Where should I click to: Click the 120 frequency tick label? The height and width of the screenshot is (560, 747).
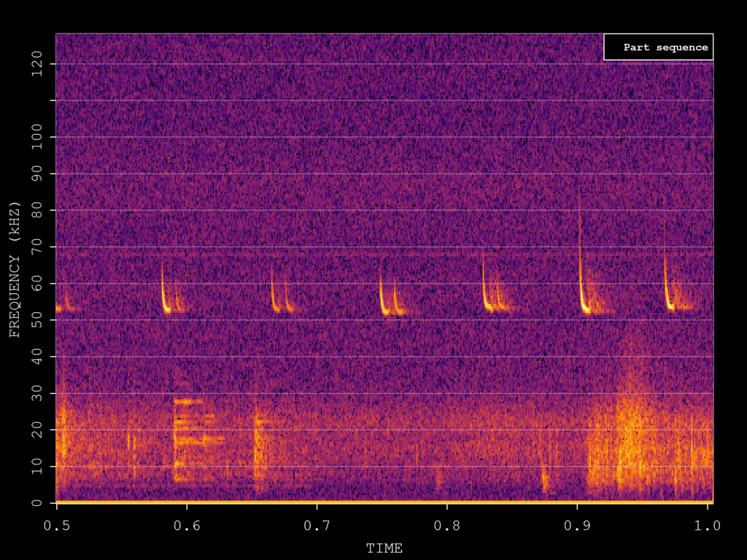[37, 64]
